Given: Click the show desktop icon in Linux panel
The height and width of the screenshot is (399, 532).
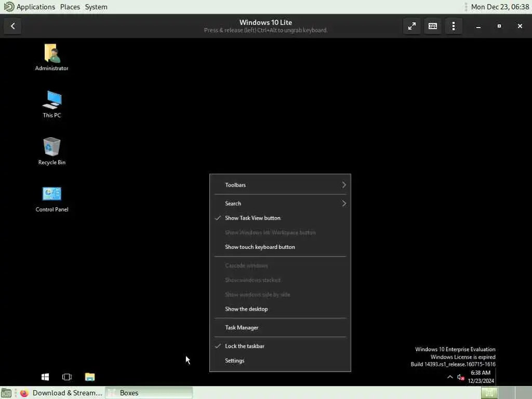Looking at the screenshot, I should pyautogui.click(x=6, y=393).
